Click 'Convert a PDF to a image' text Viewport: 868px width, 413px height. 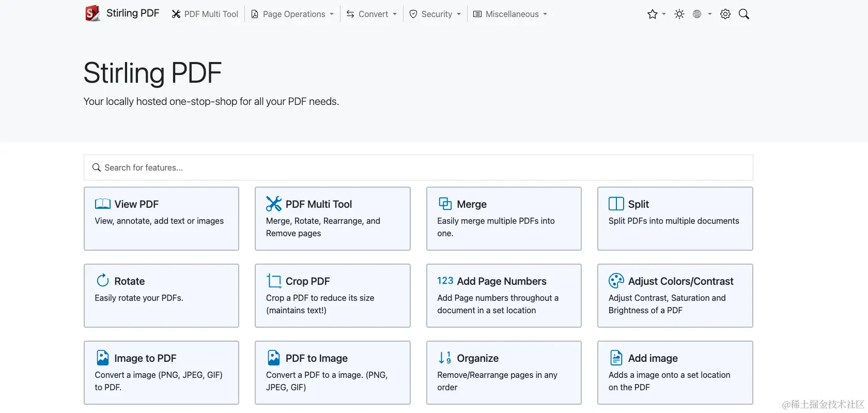pyautogui.click(x=315, y=375)
